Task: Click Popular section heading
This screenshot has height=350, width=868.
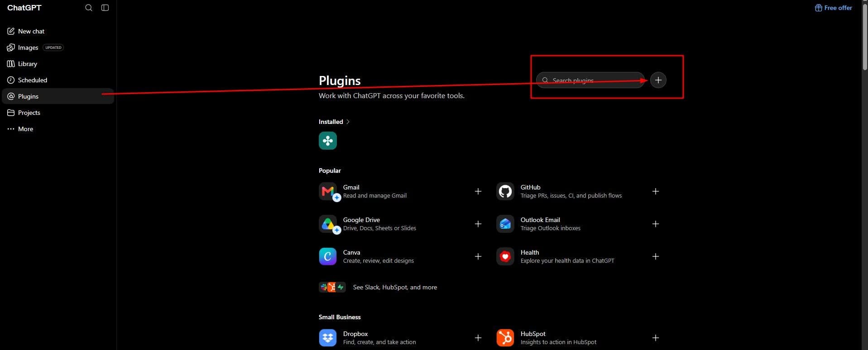Action: (x=330, y=170)
